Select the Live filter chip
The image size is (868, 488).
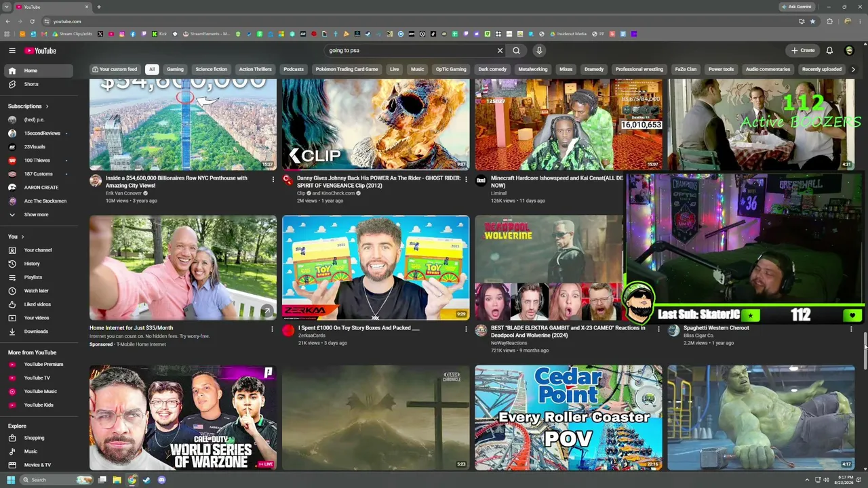(x=394, y=69)
